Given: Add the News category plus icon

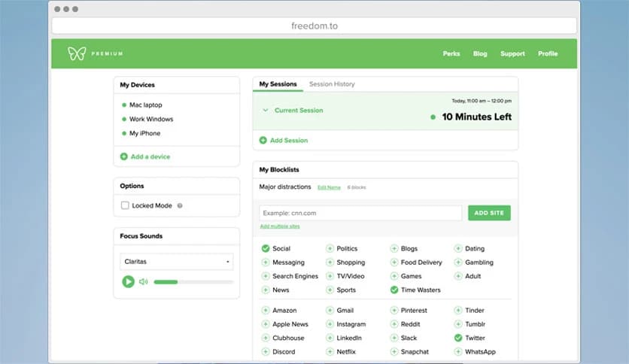Looking at the screenshot, I should coord(266,290).
